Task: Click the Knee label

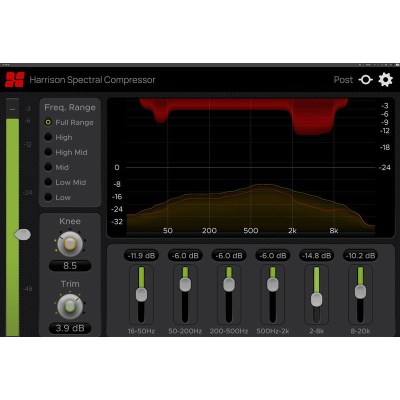Action: pyautogui.click(x=70, y=221)
